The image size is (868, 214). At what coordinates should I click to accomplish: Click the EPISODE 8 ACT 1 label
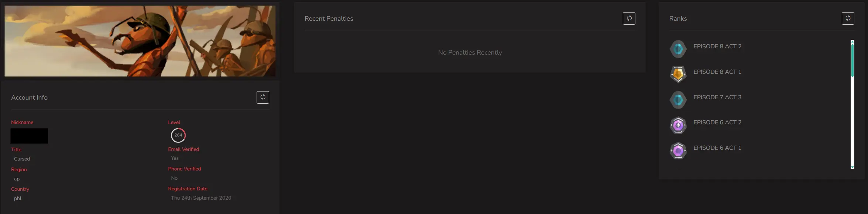pyautogui.click(x=717, y=72)
